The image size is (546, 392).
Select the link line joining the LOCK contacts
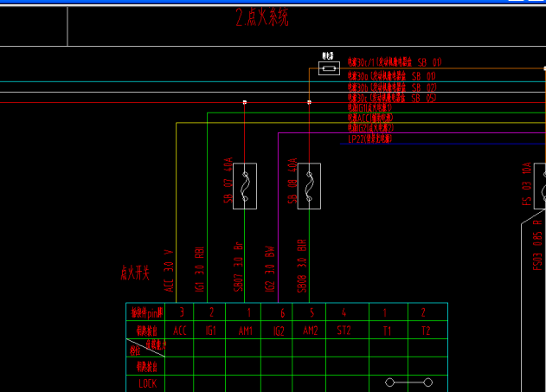(x=409, y=382)
